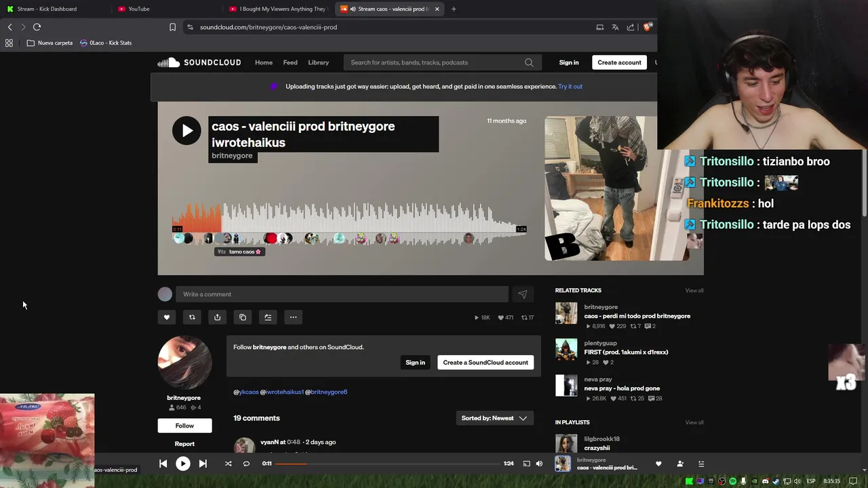The image size is (868, 488).
Task: Follow the artist from player bar icon
Action: point(680,464)
